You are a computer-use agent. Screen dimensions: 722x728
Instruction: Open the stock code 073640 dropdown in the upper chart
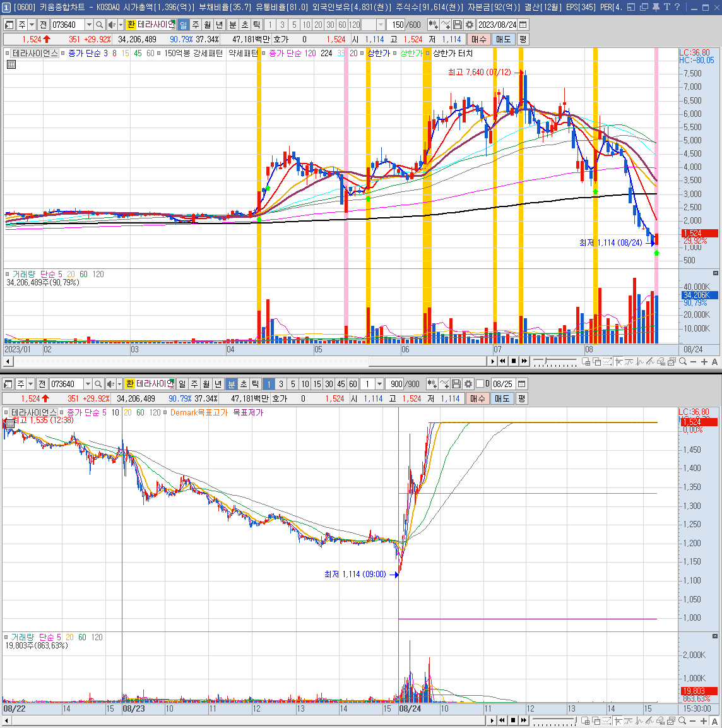pos(89,25)
